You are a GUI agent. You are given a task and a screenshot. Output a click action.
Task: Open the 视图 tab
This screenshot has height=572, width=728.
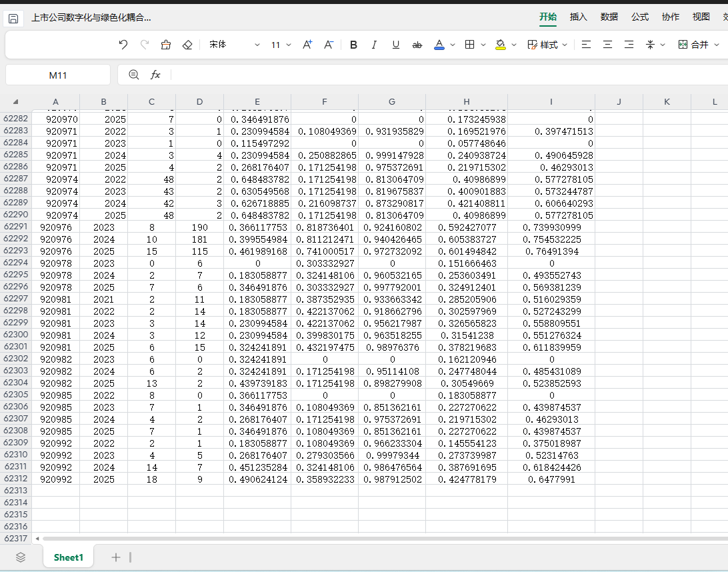tap(701, 17)
